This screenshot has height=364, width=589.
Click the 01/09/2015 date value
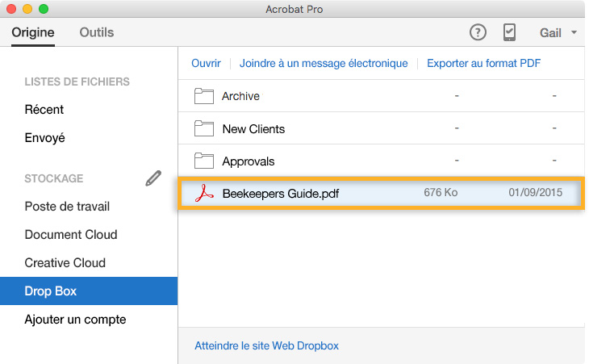tap(536, 192)
